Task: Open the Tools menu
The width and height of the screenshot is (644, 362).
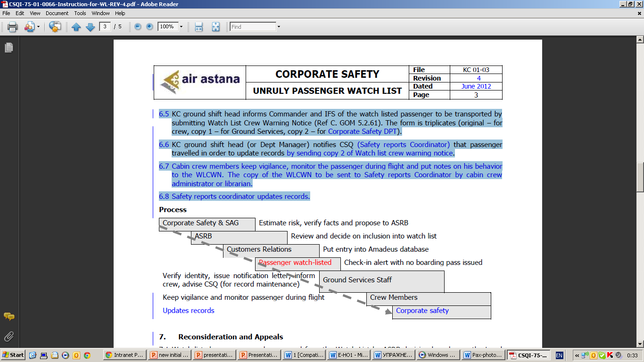Action: [x=80, y=13]
